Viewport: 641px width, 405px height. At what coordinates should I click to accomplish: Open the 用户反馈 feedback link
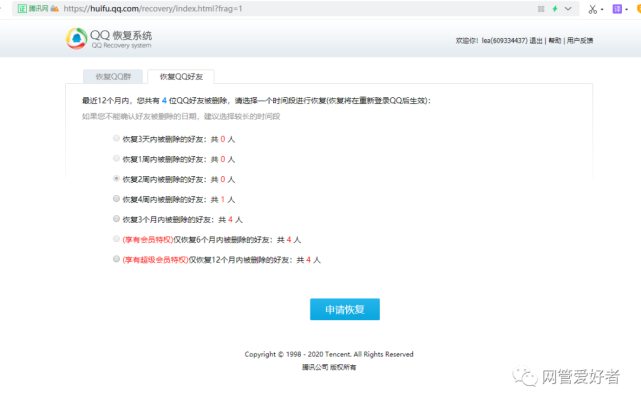[x=580, y=40]
